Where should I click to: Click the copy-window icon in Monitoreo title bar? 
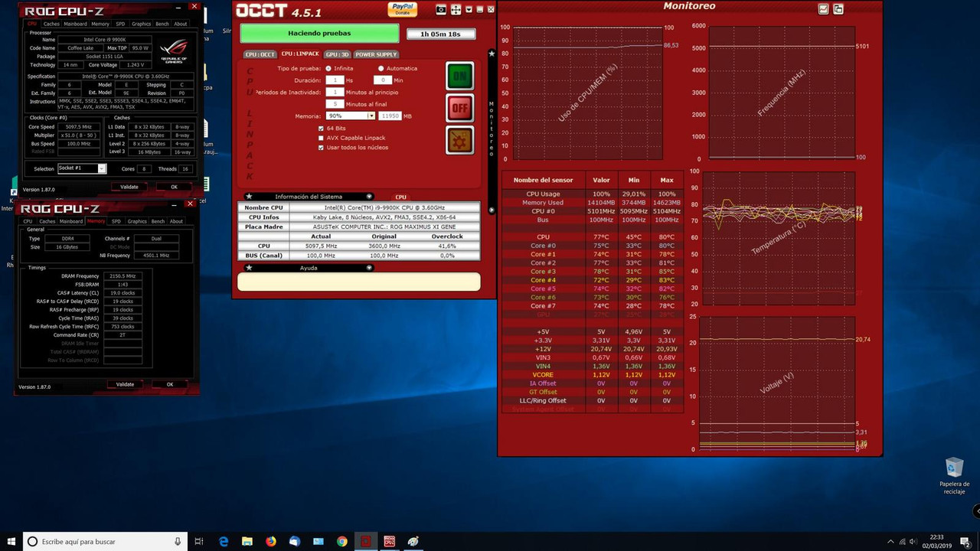click(838, 9)
